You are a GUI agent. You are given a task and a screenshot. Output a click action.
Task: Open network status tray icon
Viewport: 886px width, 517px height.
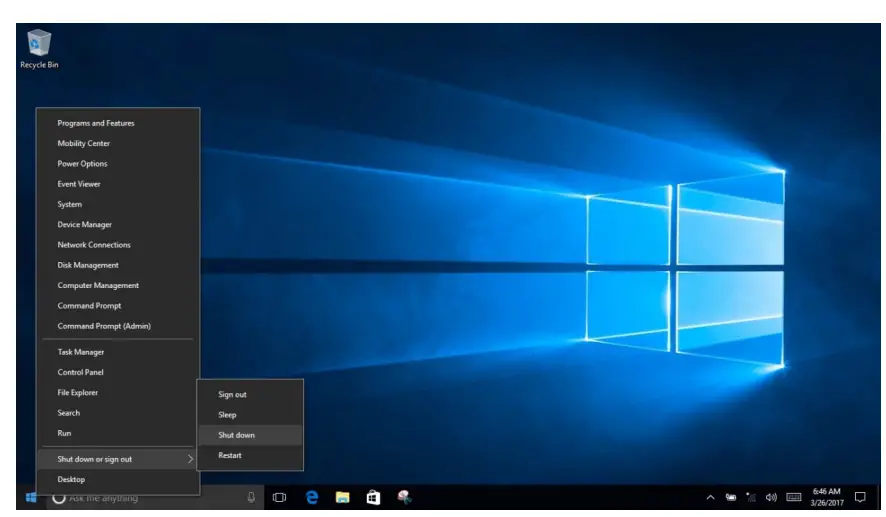click(x=751, y=497)
